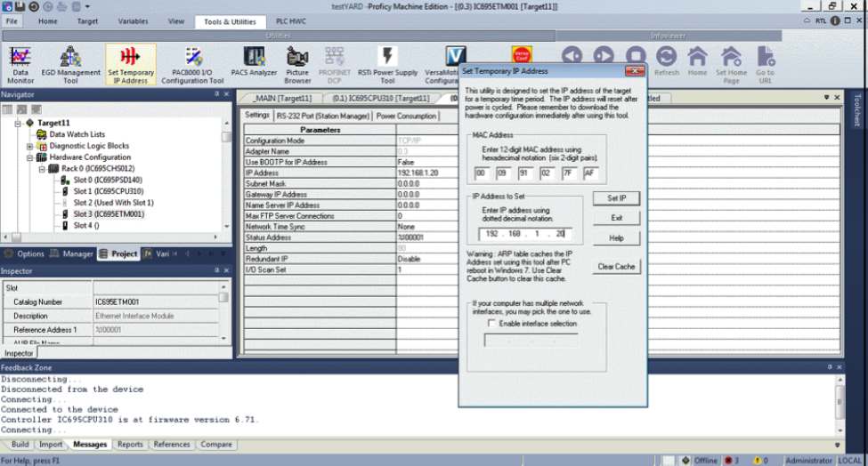Expand Diagnostic Logic Blocks node

pyautogui.click(x=30, y=147)
